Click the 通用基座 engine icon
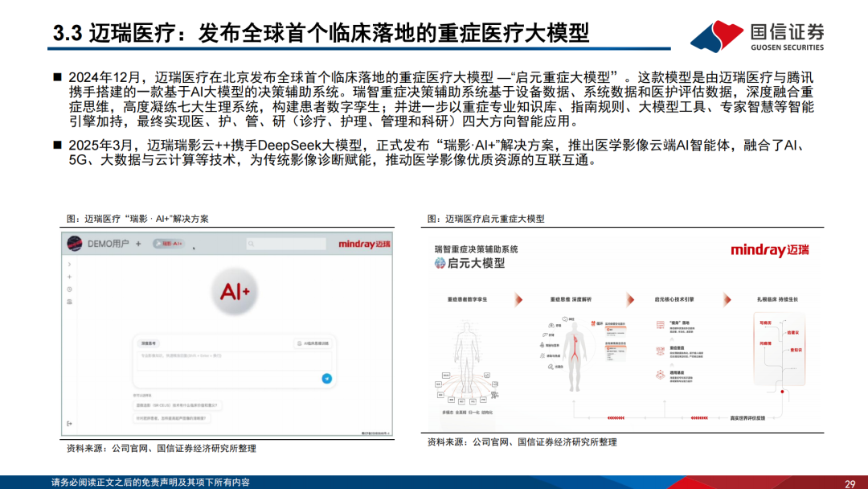The image size is (868, 489). 660,375
